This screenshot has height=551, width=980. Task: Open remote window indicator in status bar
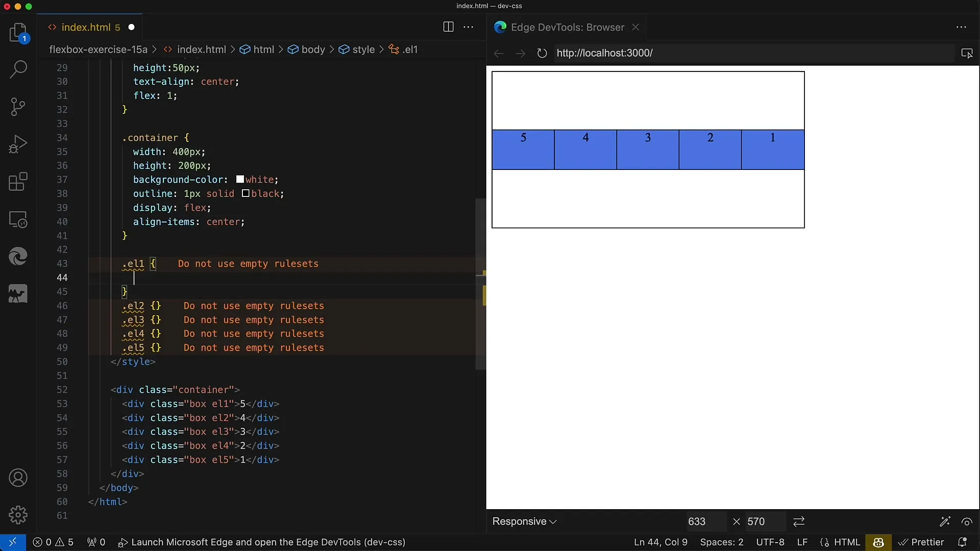point(13,542)
